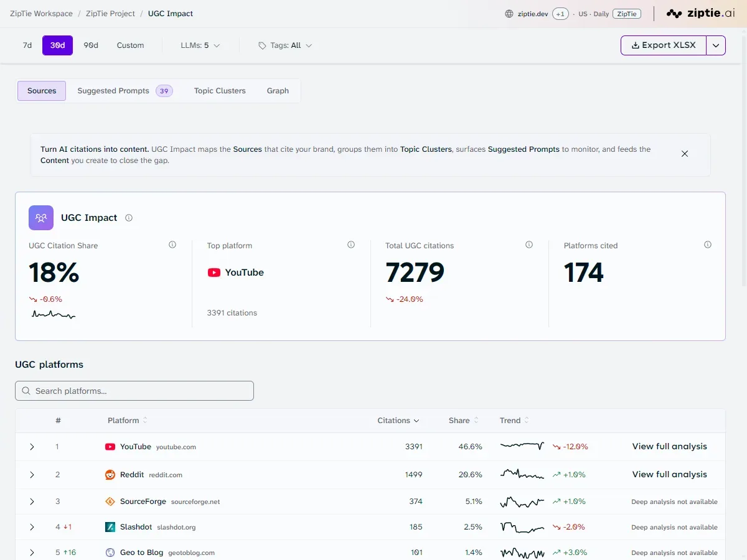
Task: Sort by the Trend column
Action: click(515, 421)
